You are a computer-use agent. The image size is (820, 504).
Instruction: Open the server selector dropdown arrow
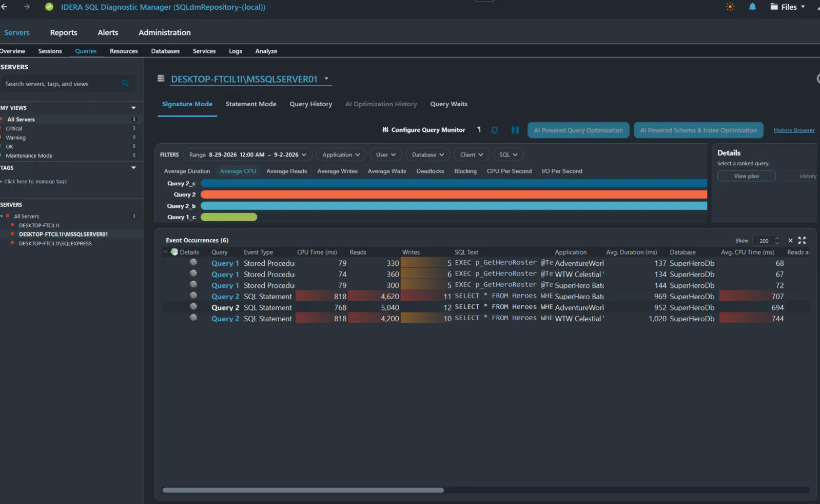(x=326, y=79)
